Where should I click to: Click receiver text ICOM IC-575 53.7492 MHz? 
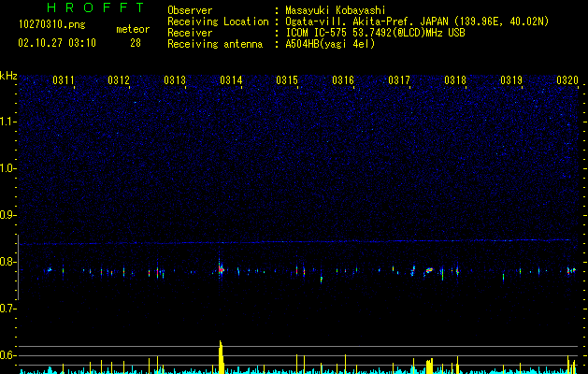click(375, 33)
